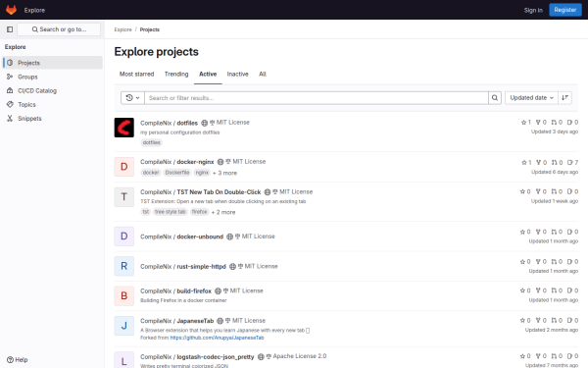Screen dimensions: 588x368
Task: Click the Snippets scissors icon in sidebar
Action: [x=10, y=119]
